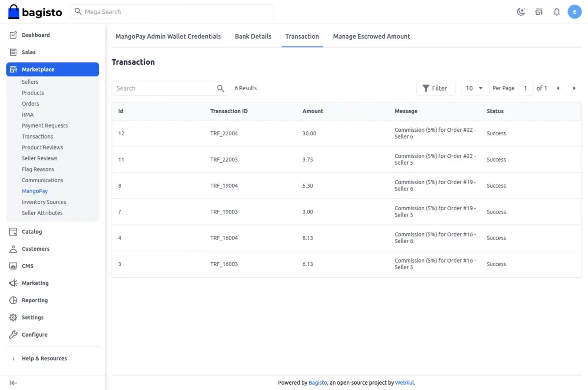This screenshot has width=588, height=390.
Task: Select the Transaction tab
Action: coord(302,36)
